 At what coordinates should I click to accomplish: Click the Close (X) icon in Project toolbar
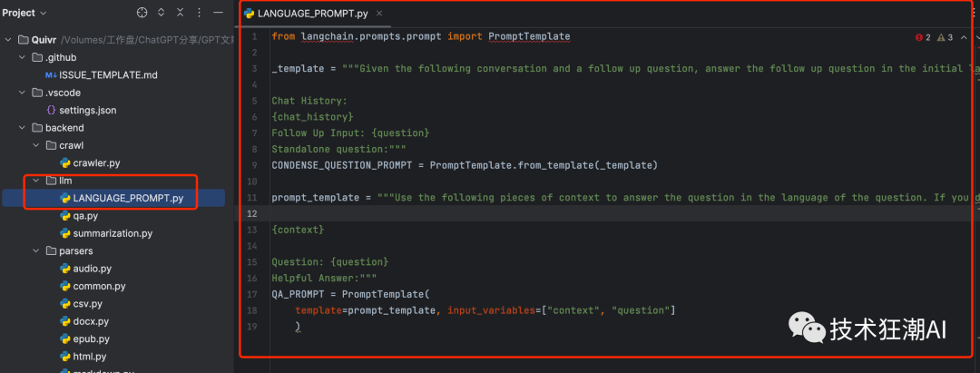pyautogui.click(x=181, y=13)
